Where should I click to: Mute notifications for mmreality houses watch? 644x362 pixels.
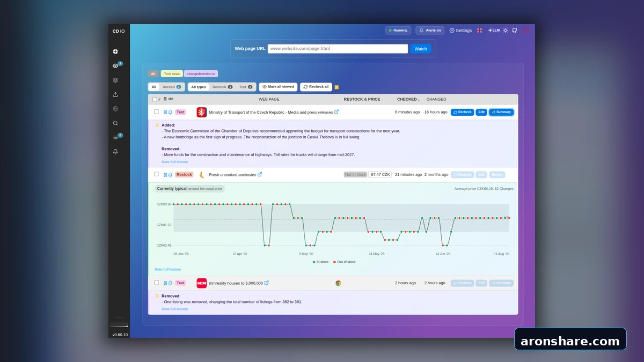[x=171, y=283]
